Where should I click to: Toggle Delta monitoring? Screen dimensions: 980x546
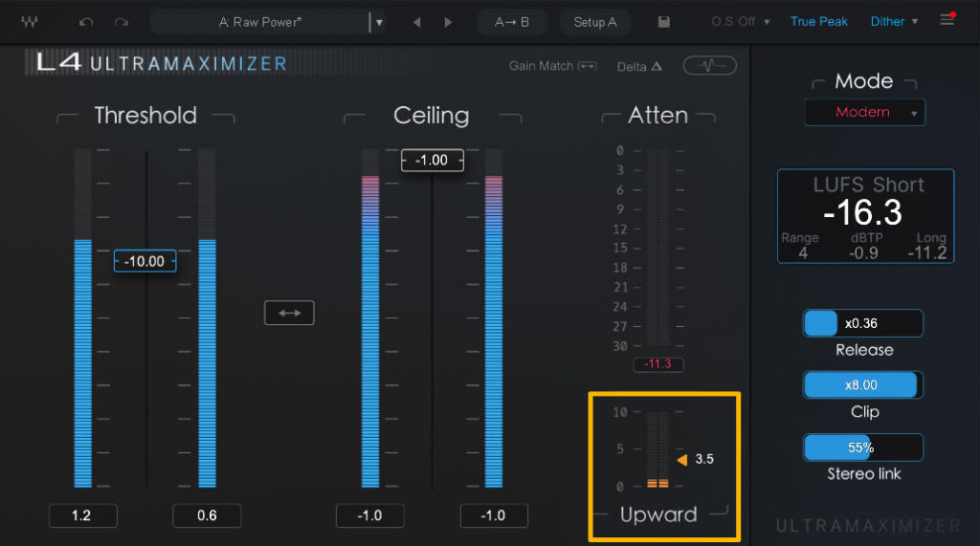click(639, 66)
